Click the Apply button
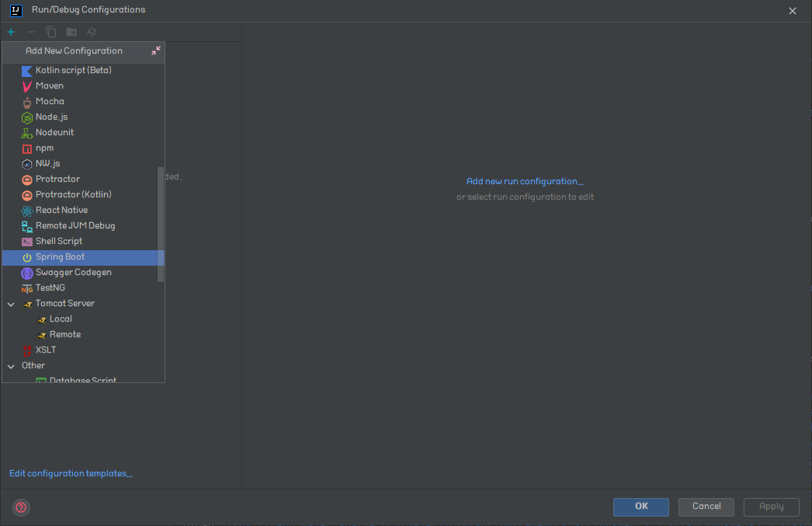Viewport: 812px width, 526px height. (x=772, y=507)
